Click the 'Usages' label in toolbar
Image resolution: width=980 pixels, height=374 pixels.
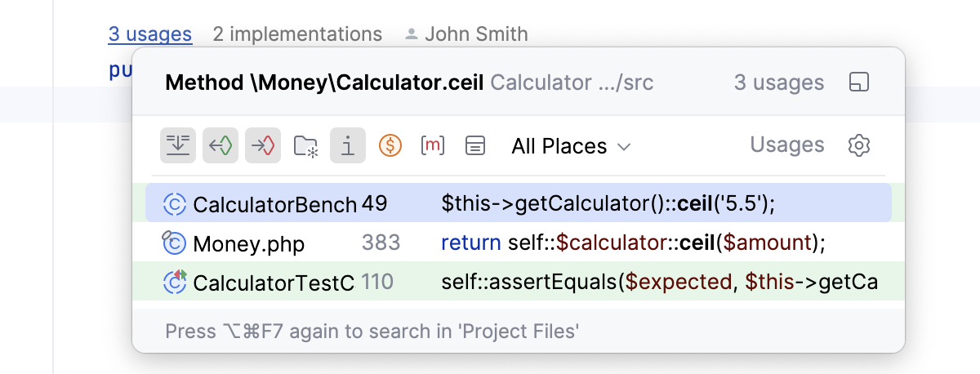(x=787, y=145)
